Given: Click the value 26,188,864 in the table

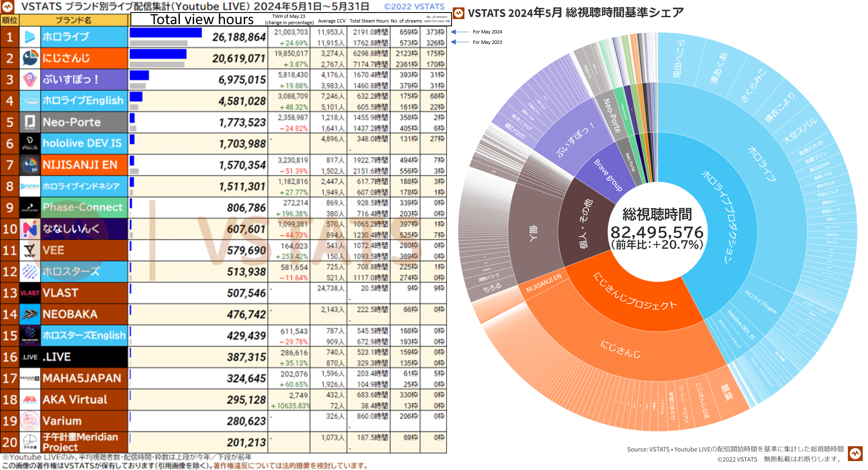Looking at the screenshot, I should coord(239,37).
